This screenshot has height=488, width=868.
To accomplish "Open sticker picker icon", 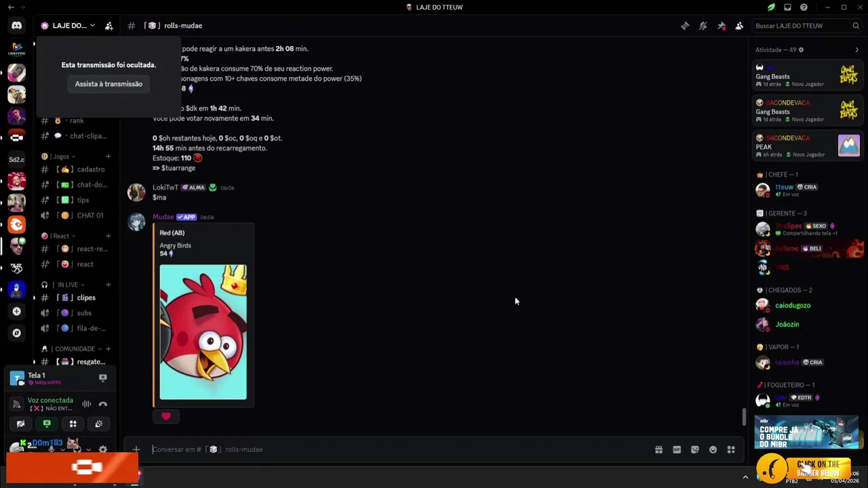I will [695, 449].
